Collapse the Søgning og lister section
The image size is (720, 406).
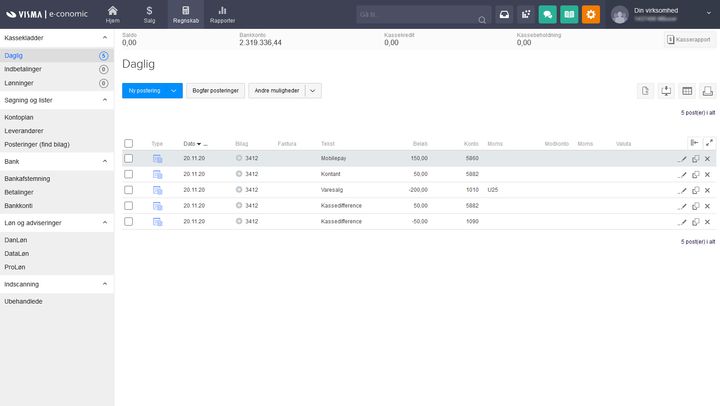[105, 102]
